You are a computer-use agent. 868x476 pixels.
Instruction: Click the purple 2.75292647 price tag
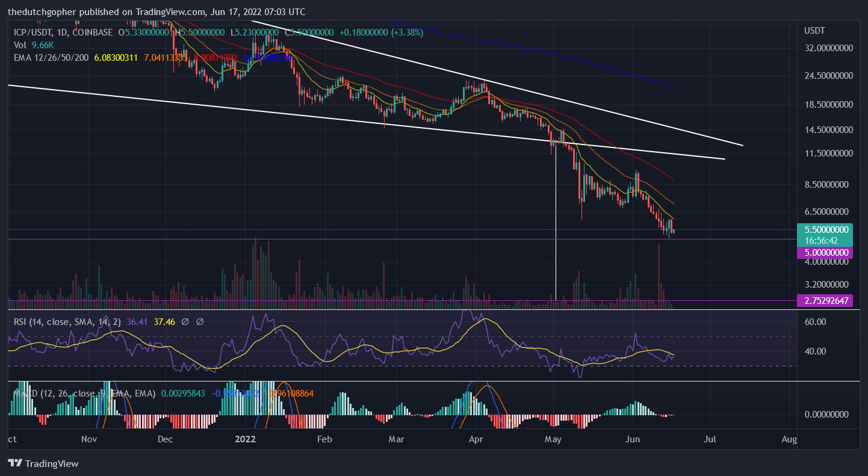pyautogui.click(x=824, y=300)
